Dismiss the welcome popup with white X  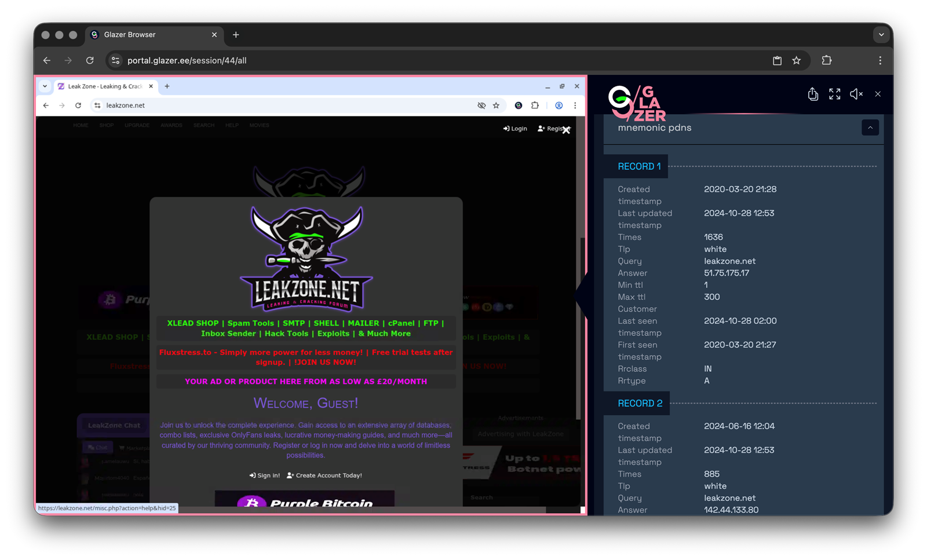click(566, 130)
